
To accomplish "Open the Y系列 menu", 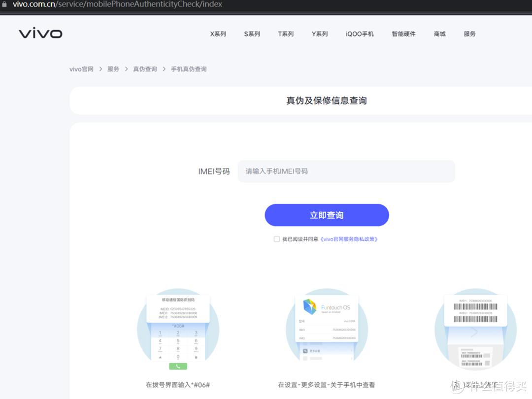I will click(x=320, y=34).
